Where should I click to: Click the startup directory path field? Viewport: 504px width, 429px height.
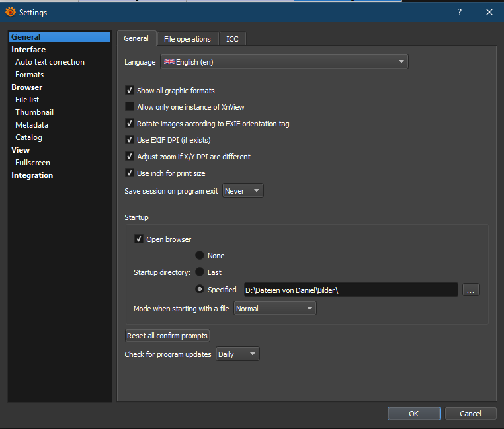coord(351,290)
